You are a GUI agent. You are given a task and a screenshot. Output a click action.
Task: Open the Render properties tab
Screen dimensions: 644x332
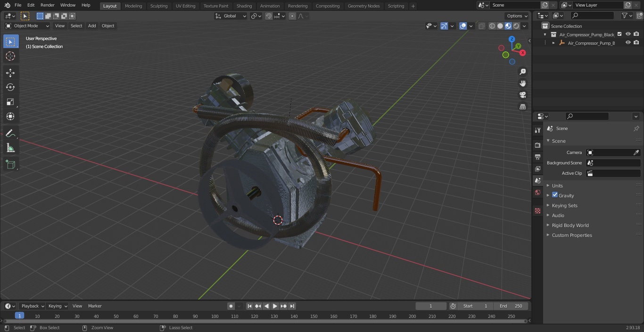(x=537, y=145)
